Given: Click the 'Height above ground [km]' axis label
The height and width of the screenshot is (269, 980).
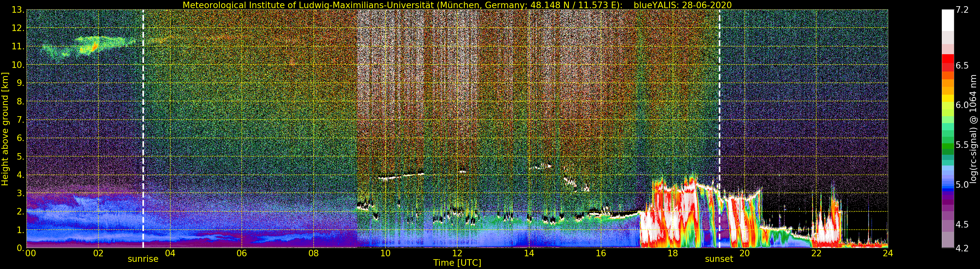Looking at the screenshot, I should pyautogui.click(x=5, y=129).
